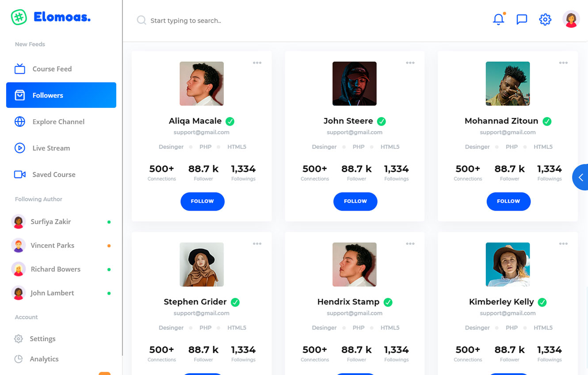Viewport: 588px width, 375px height.
Task: Click the Saved Course camera icon
Action: 20,174
